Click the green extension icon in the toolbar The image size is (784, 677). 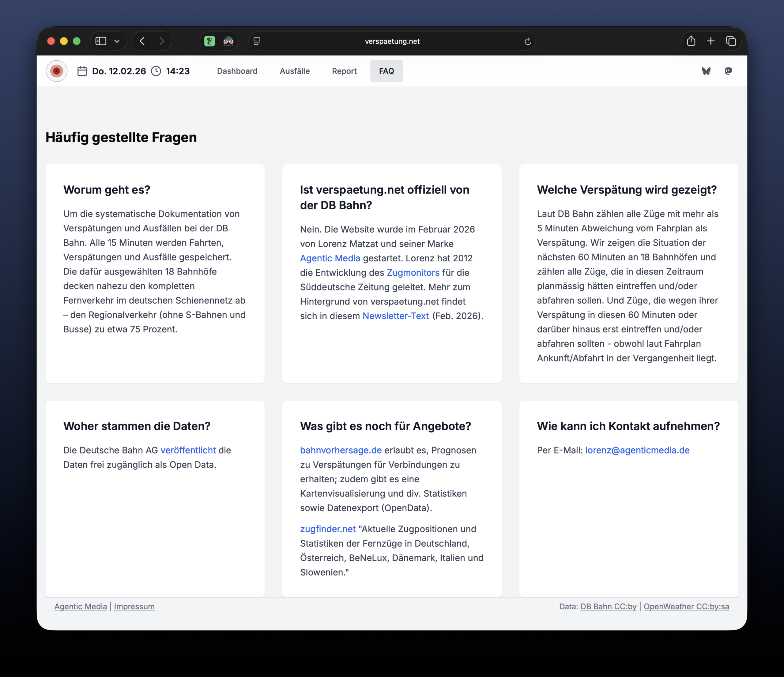point(209,41)
